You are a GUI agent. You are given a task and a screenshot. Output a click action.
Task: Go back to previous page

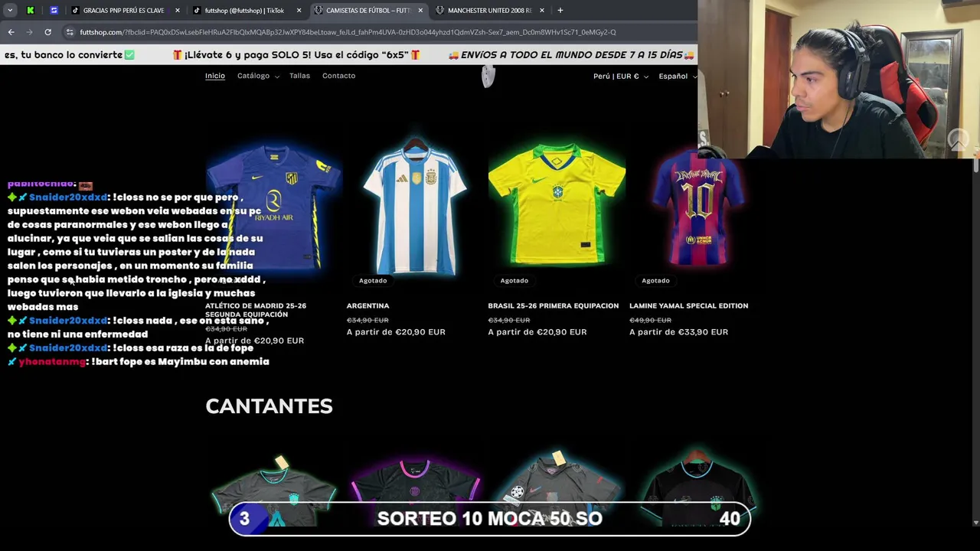[11, 32]
